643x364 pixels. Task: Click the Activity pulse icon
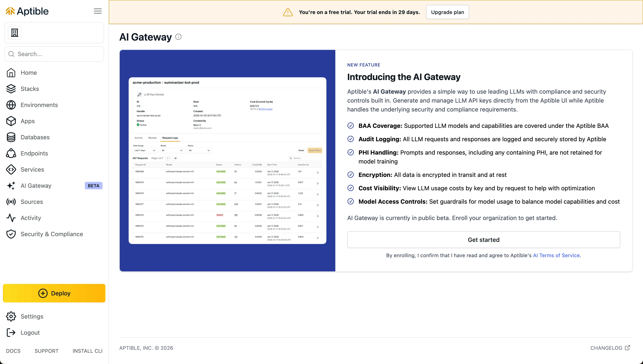[11, 218]
